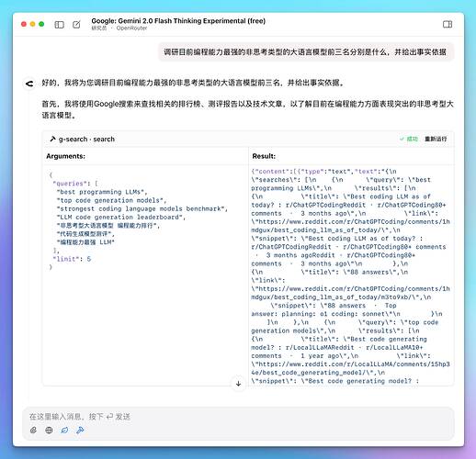Click the paperclip attachment icon
The image size is (476, 459).
point(33,431)
